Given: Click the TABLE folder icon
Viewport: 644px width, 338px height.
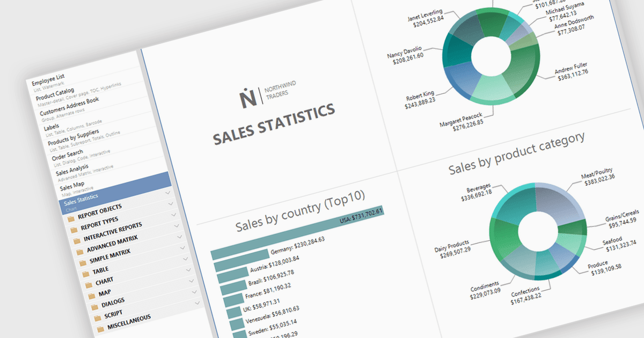Looking at the screenshot, I should tap(86, 274).
